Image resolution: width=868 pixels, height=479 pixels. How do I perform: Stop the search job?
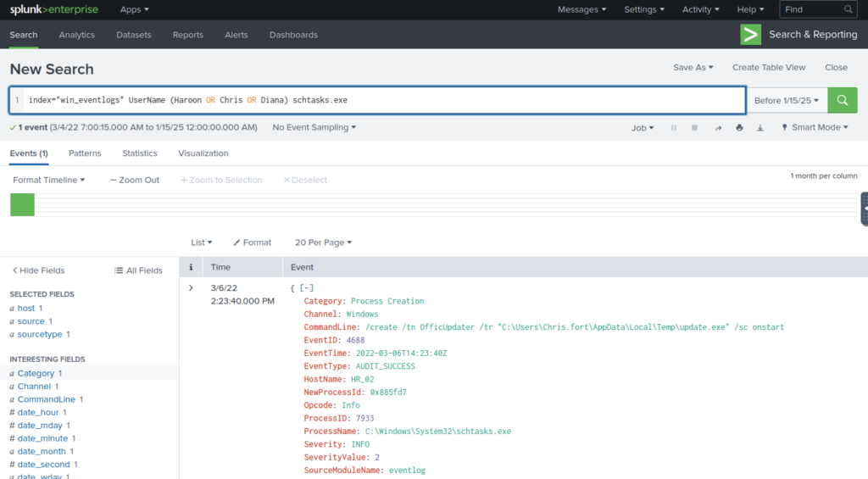click(694, 127)
